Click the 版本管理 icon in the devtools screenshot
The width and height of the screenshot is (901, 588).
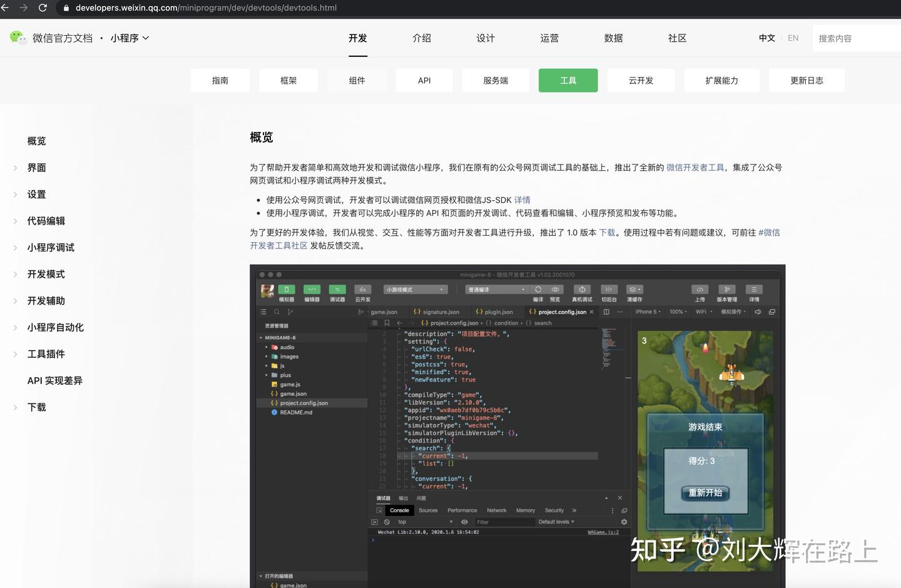coord(726,290)
